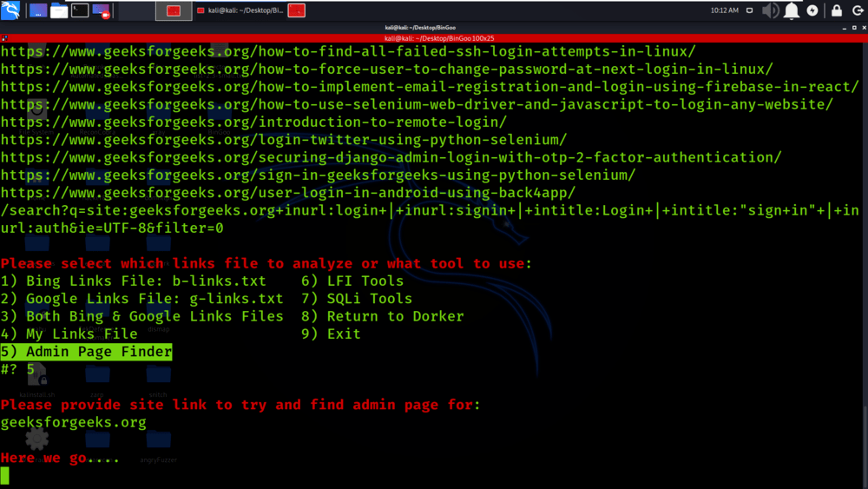Click the '#? 5' prompt line

[17, 369]
